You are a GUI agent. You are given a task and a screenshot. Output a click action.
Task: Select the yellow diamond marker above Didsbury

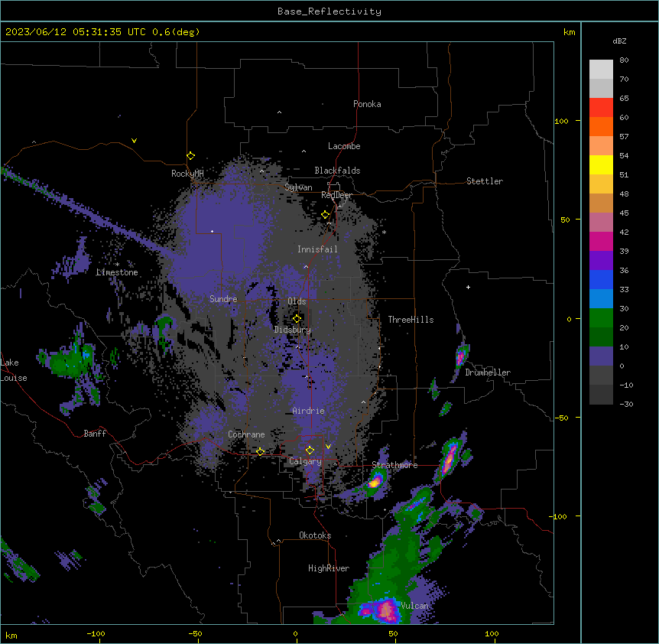click(297, 319)
